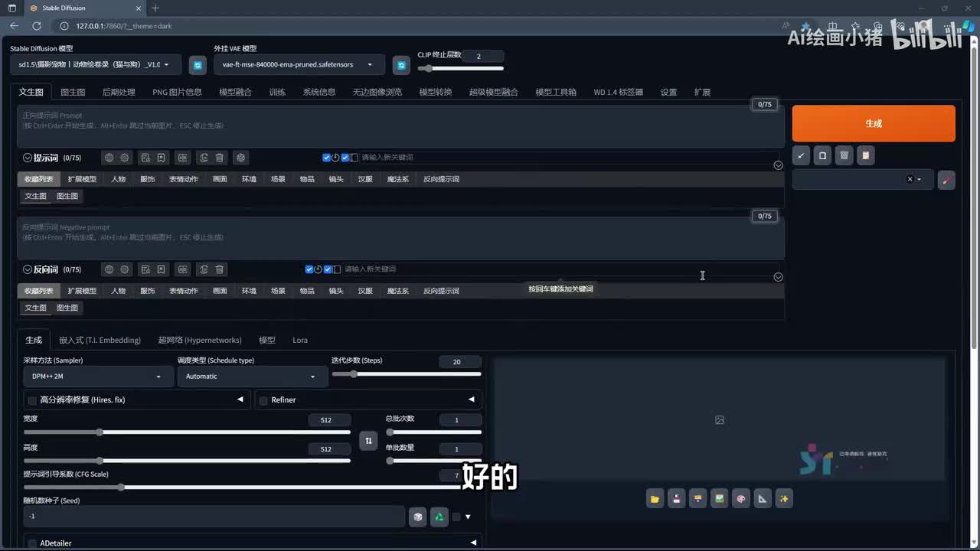Click the trash clear-prompt icon under 生成

point(844,155)
